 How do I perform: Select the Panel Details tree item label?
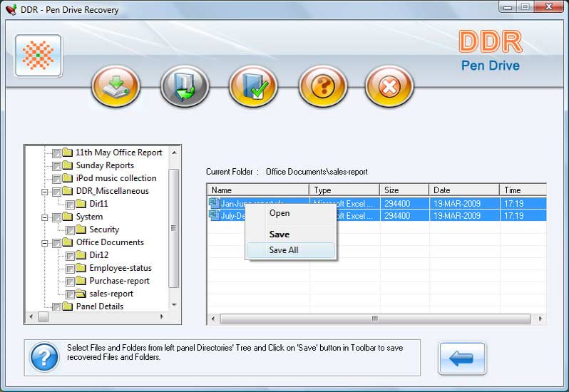100,306
